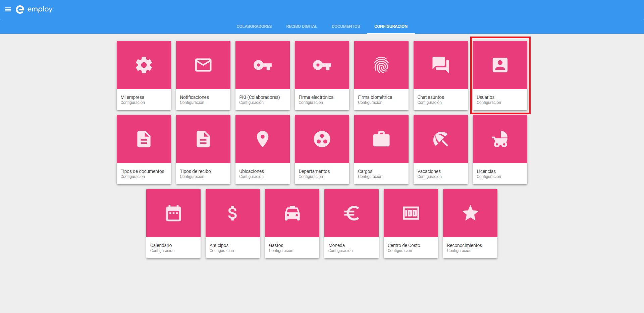The height and width of the screenshot is (313, 644).
Task: Click the Ubicaciones map pin icon
Action: pos(263,139)
